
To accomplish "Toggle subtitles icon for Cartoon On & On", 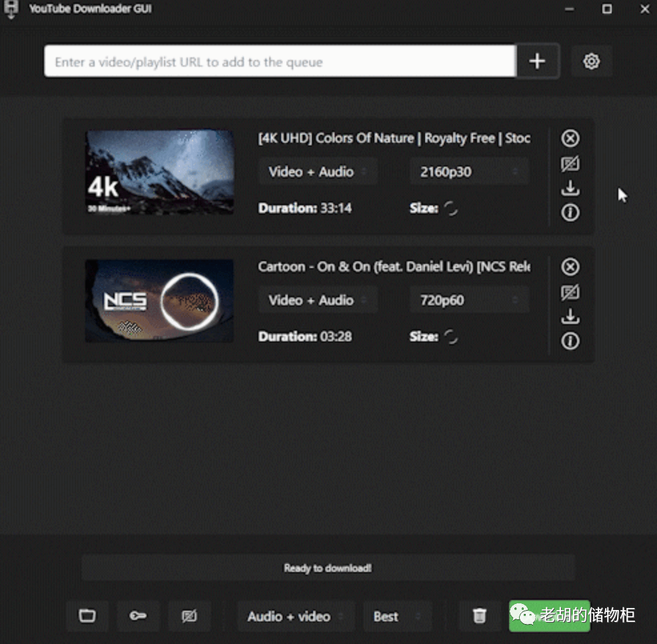I will [570, 292].
